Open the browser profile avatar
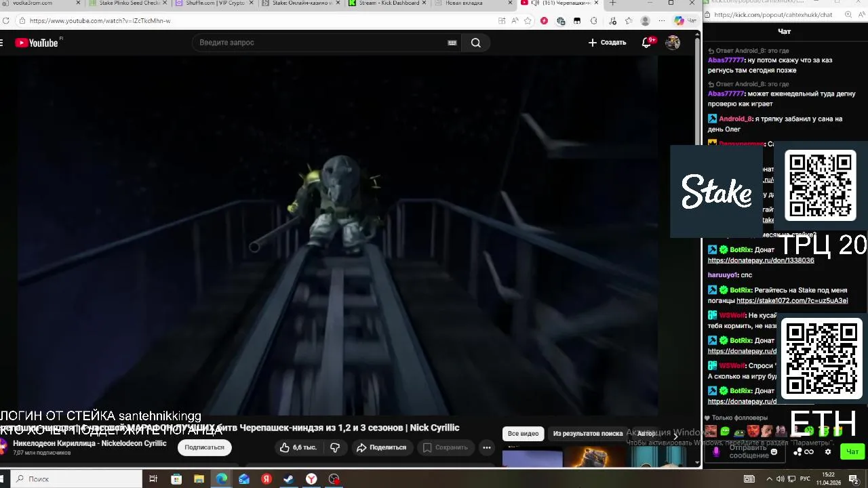This screenshot has width=868, height=488. pos(645,21)
